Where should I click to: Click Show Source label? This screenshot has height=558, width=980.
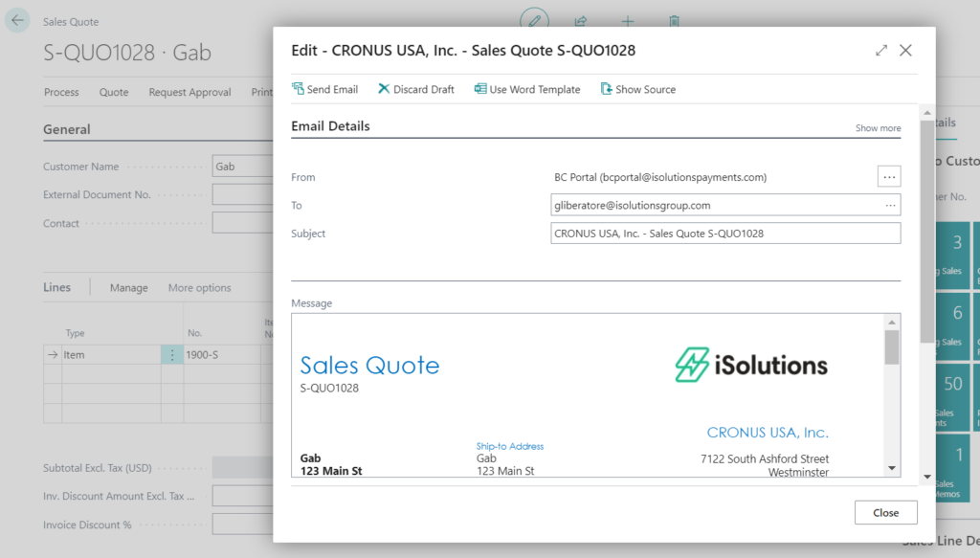click(645, 89)
